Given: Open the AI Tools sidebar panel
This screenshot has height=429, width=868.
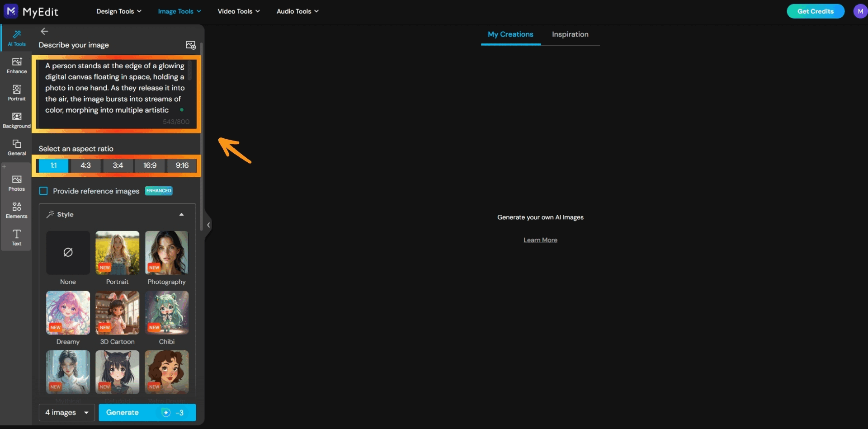Looking at the screenshot, I should tap(17, 38).
